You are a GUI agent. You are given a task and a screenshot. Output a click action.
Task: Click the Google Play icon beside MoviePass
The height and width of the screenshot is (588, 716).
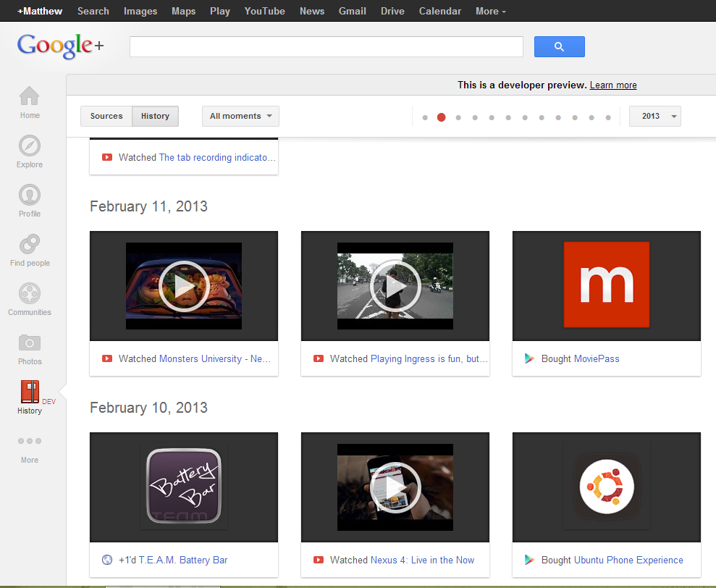point(530,358)
